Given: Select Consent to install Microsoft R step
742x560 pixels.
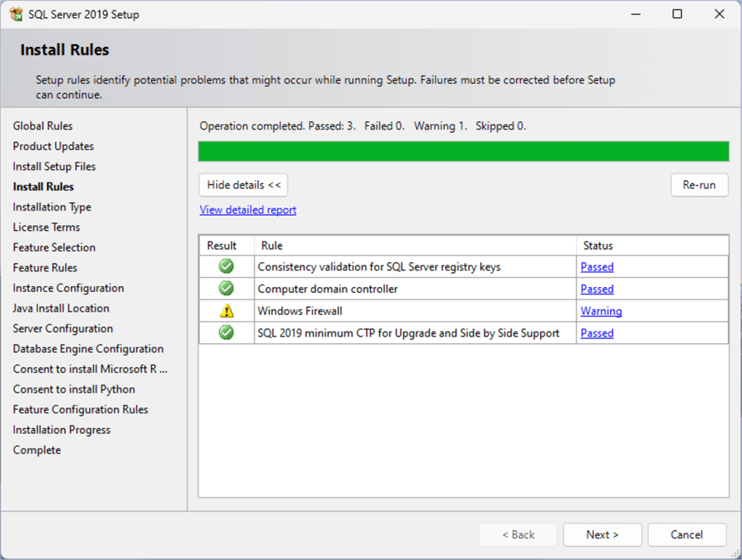Looking at the screenshot, I should (x=90, y=369).
